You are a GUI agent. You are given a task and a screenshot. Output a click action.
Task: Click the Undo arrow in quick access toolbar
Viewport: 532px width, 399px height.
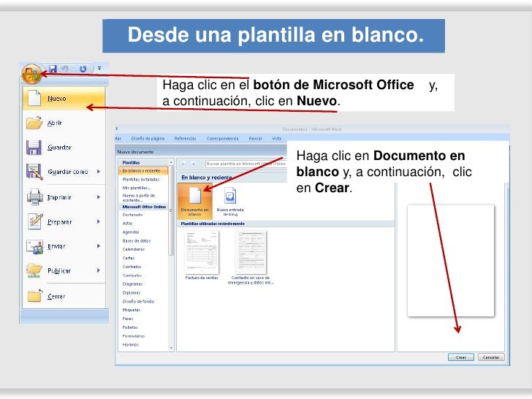click(65, 69)
